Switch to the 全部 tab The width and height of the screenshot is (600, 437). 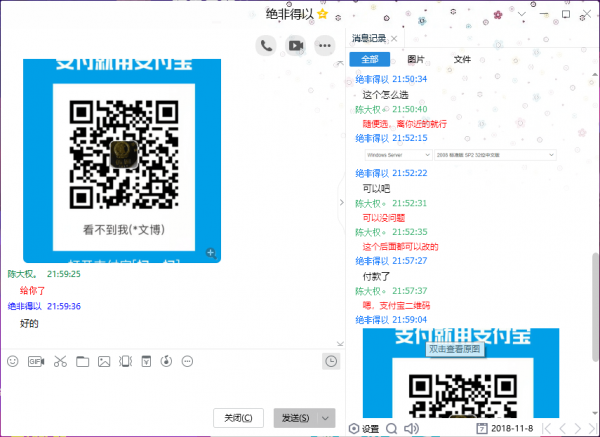[370, 59]
